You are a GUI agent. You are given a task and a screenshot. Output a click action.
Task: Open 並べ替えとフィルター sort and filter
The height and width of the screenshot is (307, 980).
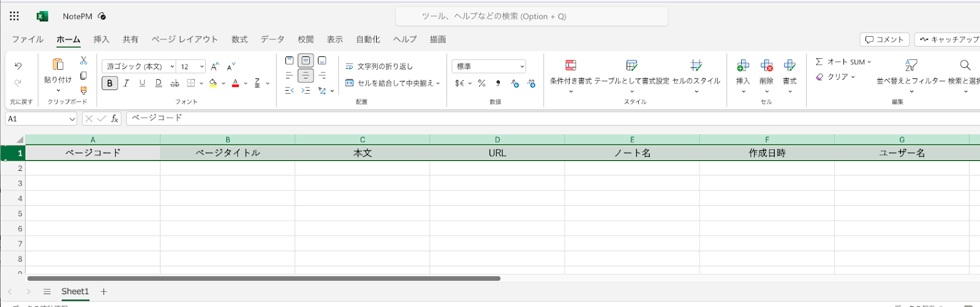point(911,66)
